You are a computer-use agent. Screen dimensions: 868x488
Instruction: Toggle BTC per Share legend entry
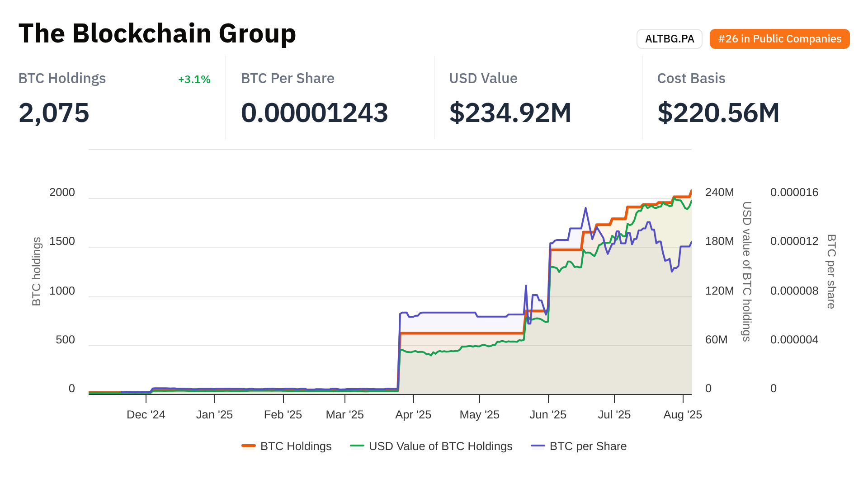(588, 446)
